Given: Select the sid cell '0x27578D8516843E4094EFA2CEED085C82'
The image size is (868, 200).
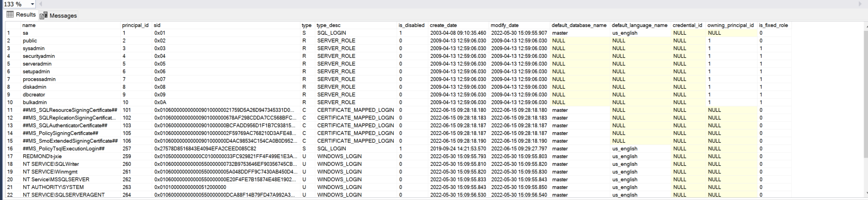Looking at the screenshot, I should point(226,149).
